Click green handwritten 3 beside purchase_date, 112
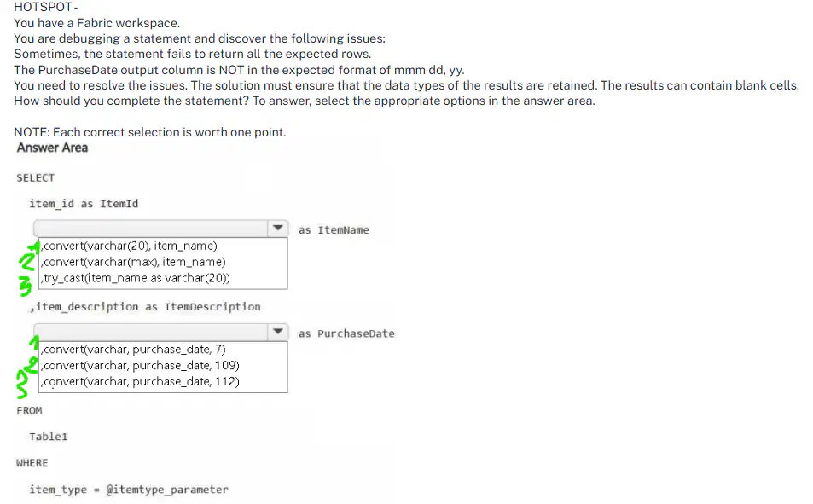813x504 pixels. (x=22, y=385)
